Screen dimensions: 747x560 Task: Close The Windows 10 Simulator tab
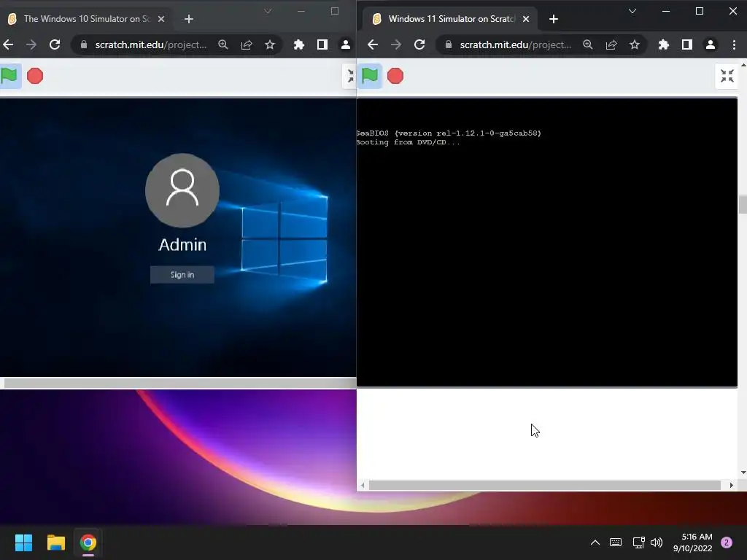161,19
